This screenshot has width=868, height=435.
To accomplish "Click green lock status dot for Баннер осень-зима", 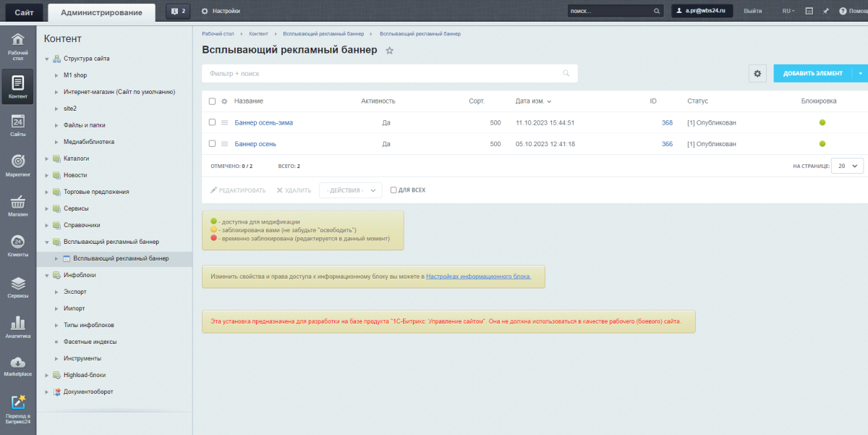I will coord(822,122).
